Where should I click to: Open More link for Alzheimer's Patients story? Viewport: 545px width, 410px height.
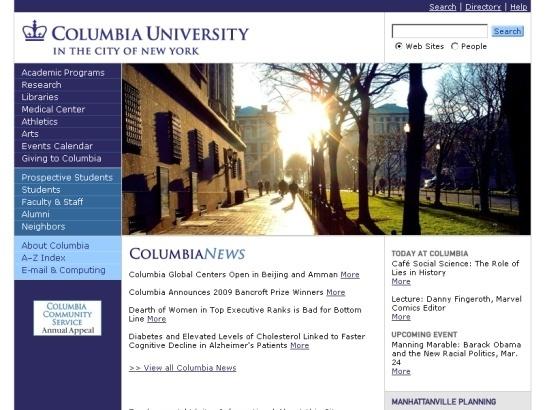tap(300, 346)
